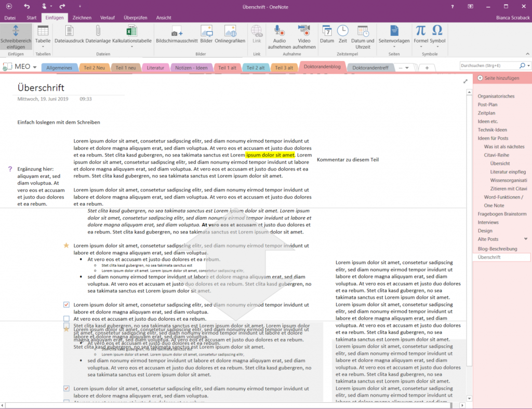Open Dateiausdruck to insert a file printout
The height and width of the screenshot is (409, 532).
click(69, 34)
